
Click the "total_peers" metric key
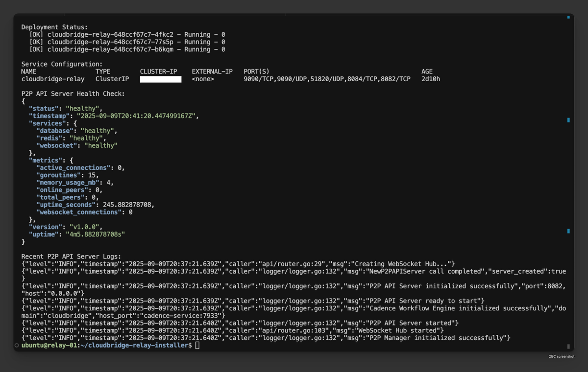point(60,197)
